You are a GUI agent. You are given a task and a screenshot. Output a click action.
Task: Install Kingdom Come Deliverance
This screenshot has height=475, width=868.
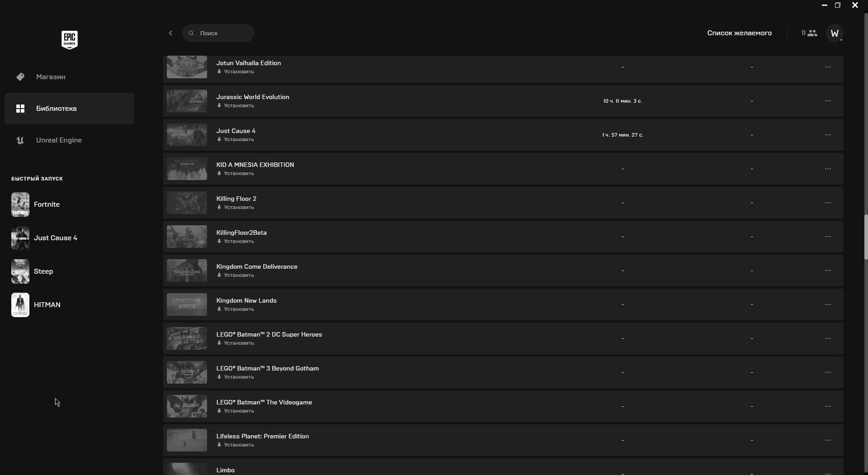236,275
